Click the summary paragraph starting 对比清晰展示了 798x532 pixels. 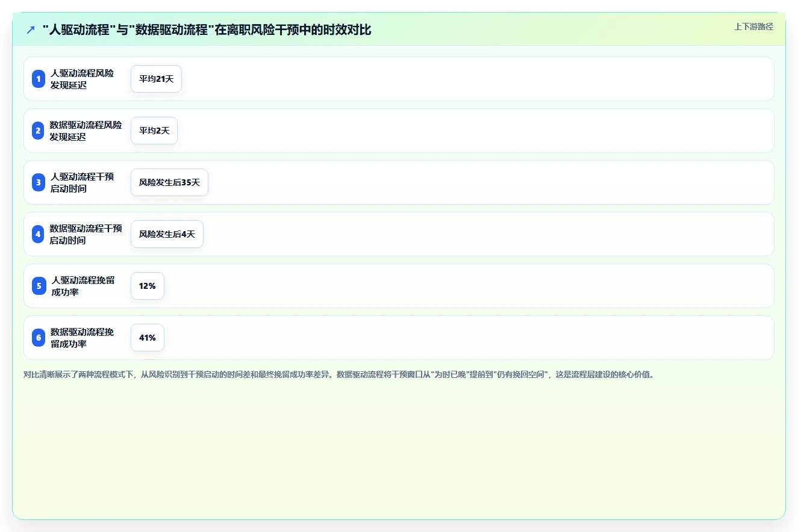tap(338, 374)
